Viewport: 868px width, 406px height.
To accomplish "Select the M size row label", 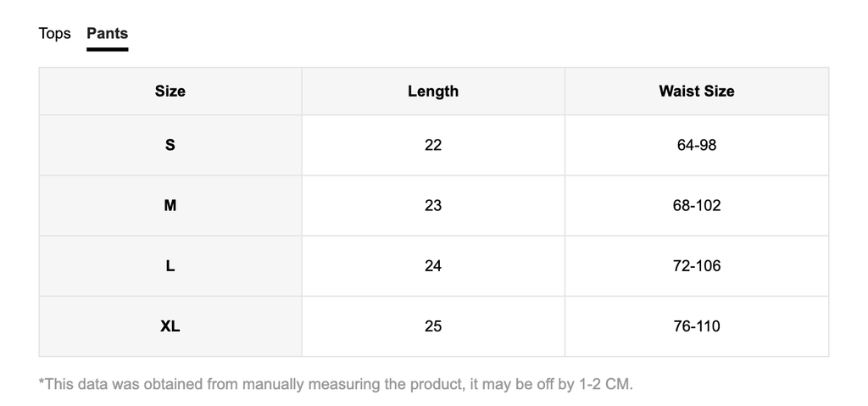I will pyautogui.click(x=170, y=205).
